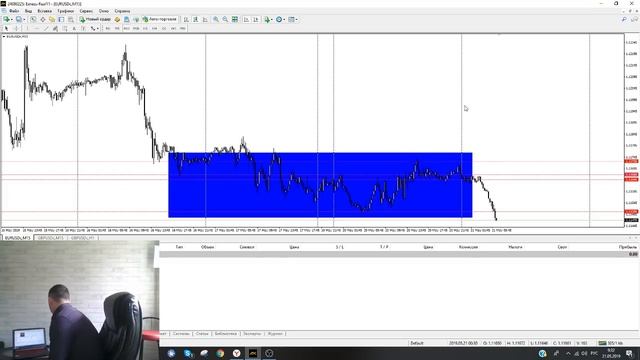Show the Data Window icon
The height and width of the screenshot is (360, 640).
click(43, 19)
